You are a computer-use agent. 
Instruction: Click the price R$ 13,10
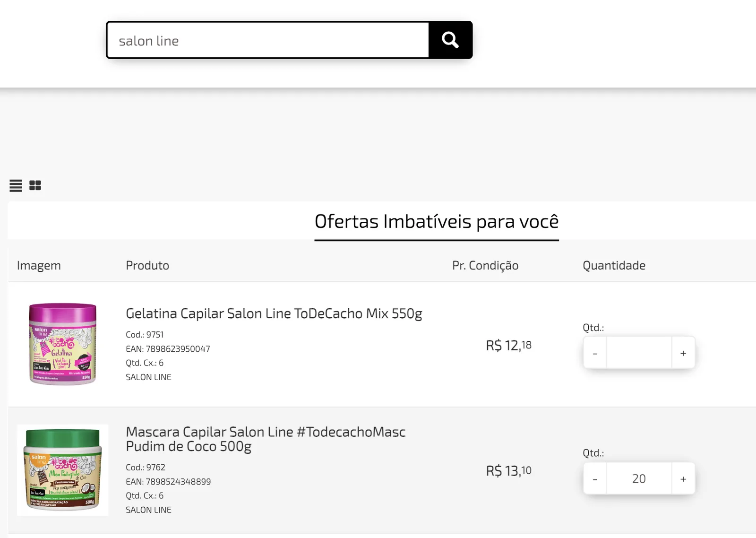pos(509,471)
